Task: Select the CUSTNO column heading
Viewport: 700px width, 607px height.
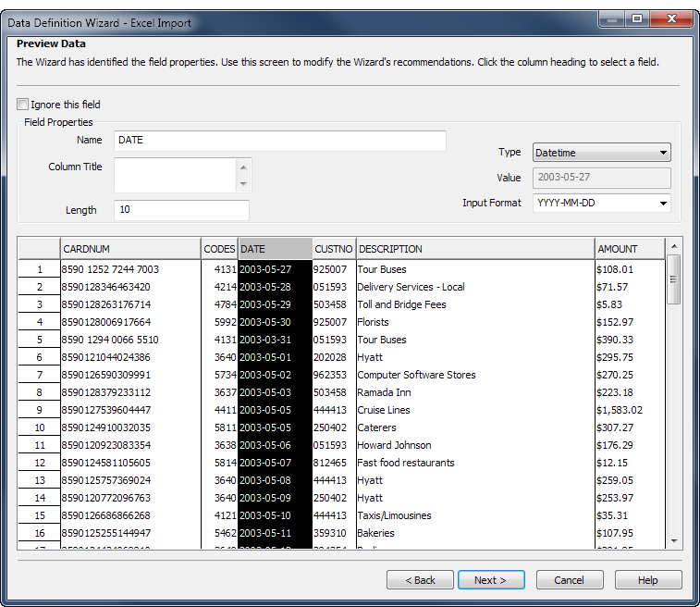Action: pyautogui.click(x=333, y=249)
